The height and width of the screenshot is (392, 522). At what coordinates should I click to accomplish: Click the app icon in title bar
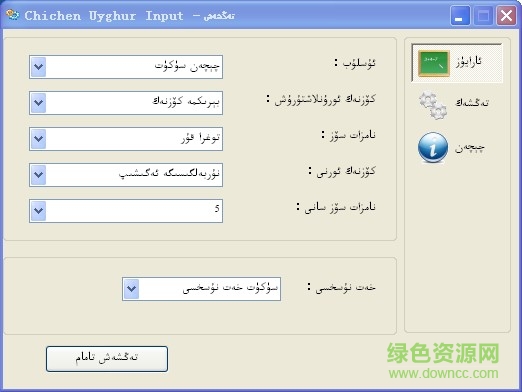coord(13,15)
